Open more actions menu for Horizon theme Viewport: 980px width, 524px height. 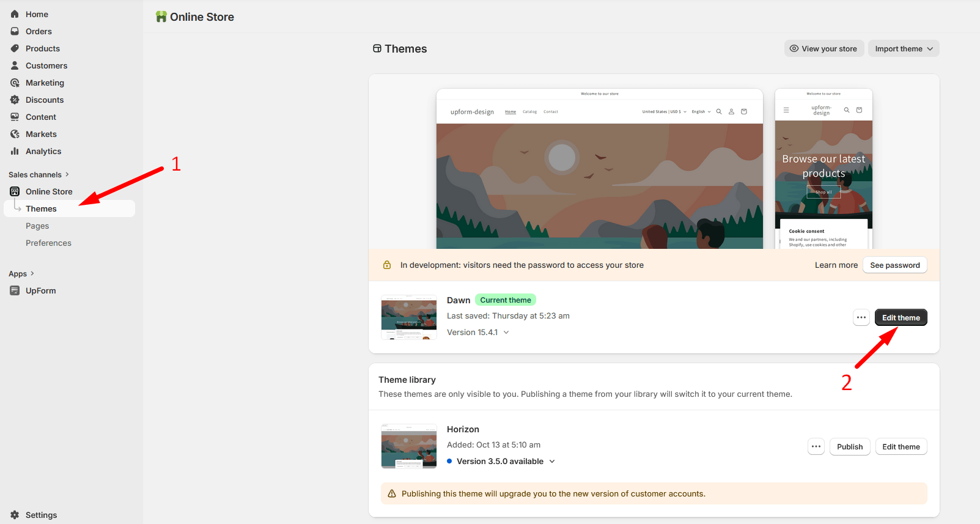[x=816, y=446]
